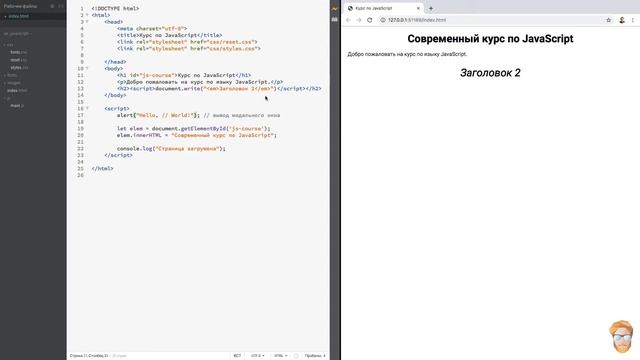Open styles.css in the file tree

coord(19,68)
